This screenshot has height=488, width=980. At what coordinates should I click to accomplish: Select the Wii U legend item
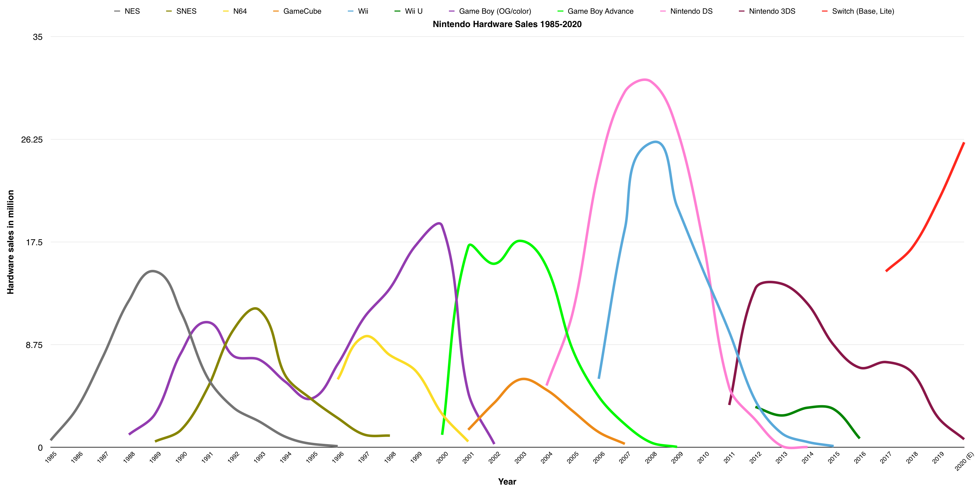tap(413, 11)
